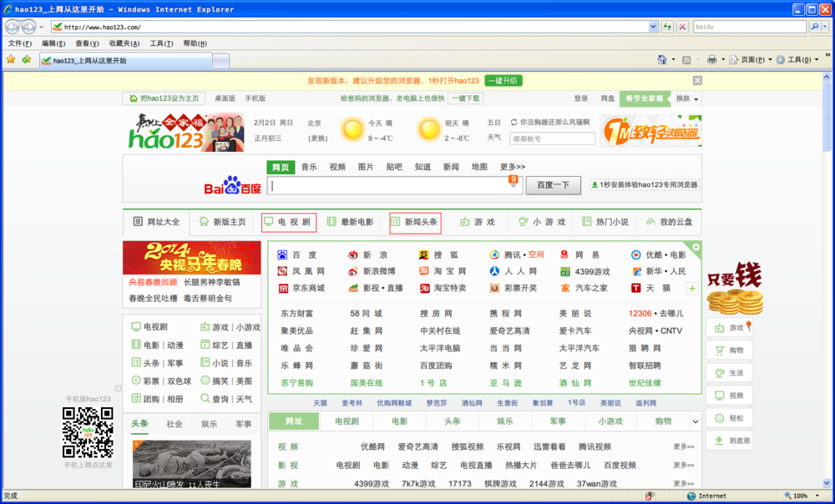Open Favorites Center star icon
Screen dimensions: 835x504
pyautogui.click(x=11, y=59)
